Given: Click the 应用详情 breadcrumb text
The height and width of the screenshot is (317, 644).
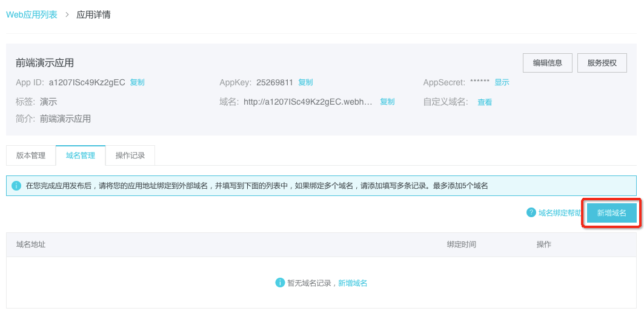Looking at the screenshot, I should [94, 15].
